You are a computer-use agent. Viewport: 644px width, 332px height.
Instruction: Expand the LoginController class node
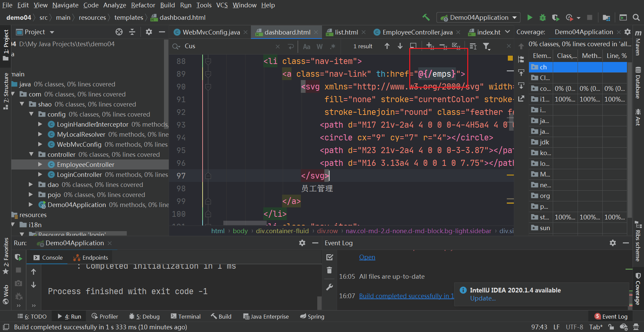click(x=40, y=175)
